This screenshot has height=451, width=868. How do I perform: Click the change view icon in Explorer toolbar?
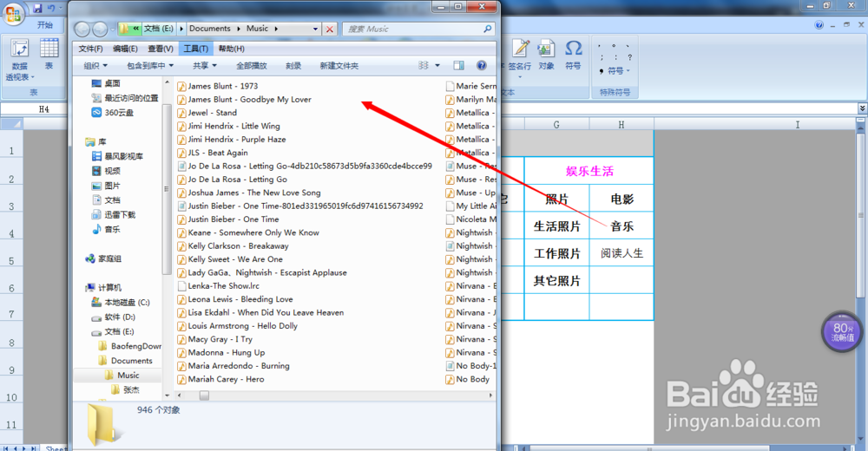click(424, 65)
